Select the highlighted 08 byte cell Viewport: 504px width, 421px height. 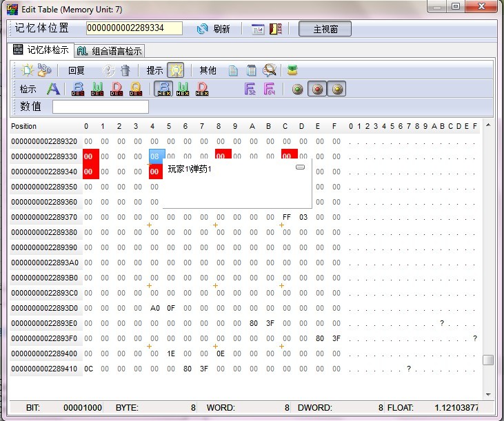[157, 156]
